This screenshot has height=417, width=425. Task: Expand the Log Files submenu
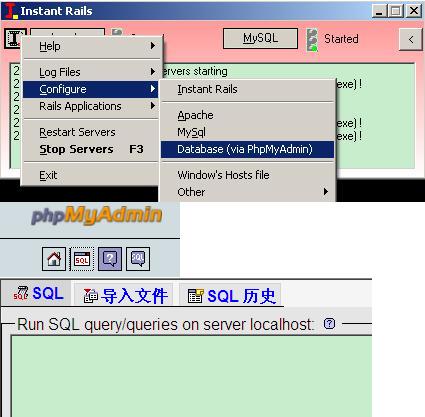[91, 72]
